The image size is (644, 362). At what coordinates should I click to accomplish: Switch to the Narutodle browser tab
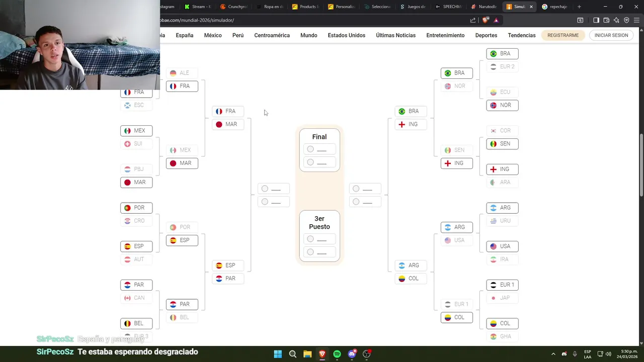click(484, 7)
